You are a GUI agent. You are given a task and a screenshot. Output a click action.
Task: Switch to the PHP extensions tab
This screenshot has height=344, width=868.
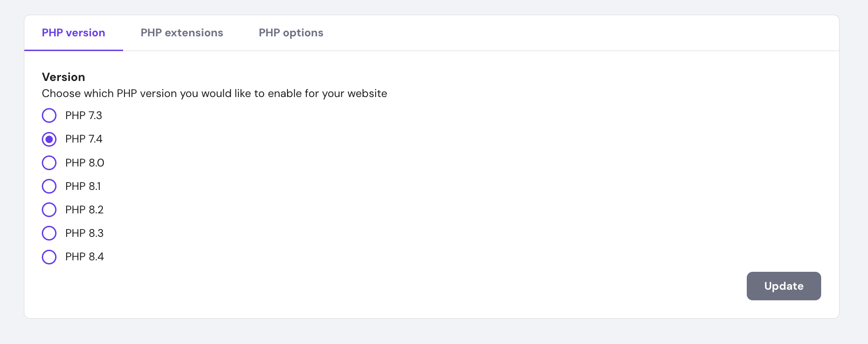point(181,33)
